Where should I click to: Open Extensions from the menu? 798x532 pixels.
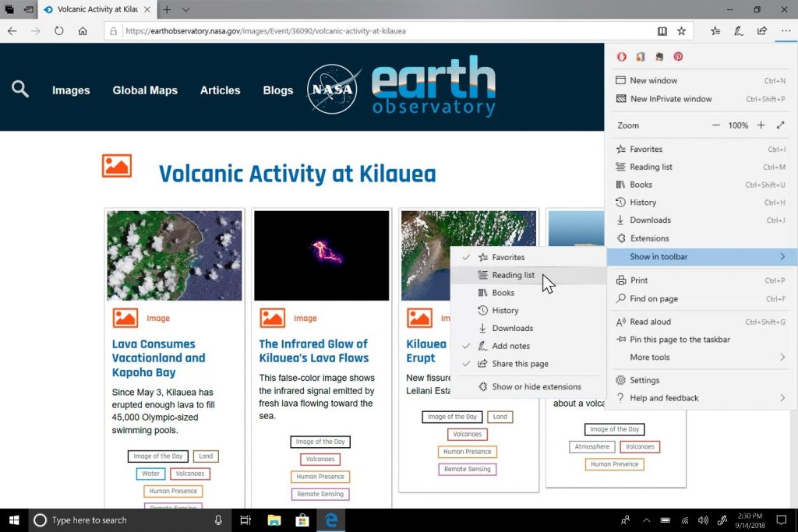coord(701,238)
